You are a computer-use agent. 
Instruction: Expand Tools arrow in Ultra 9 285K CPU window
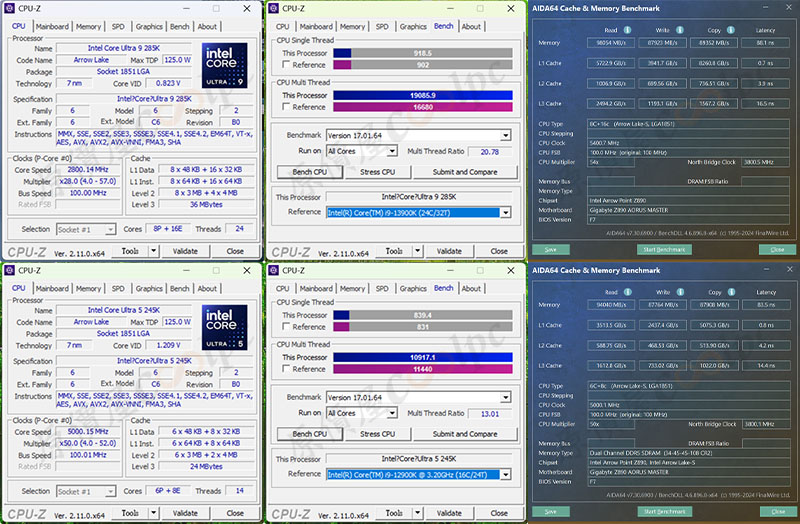click(x=153, y=251)
